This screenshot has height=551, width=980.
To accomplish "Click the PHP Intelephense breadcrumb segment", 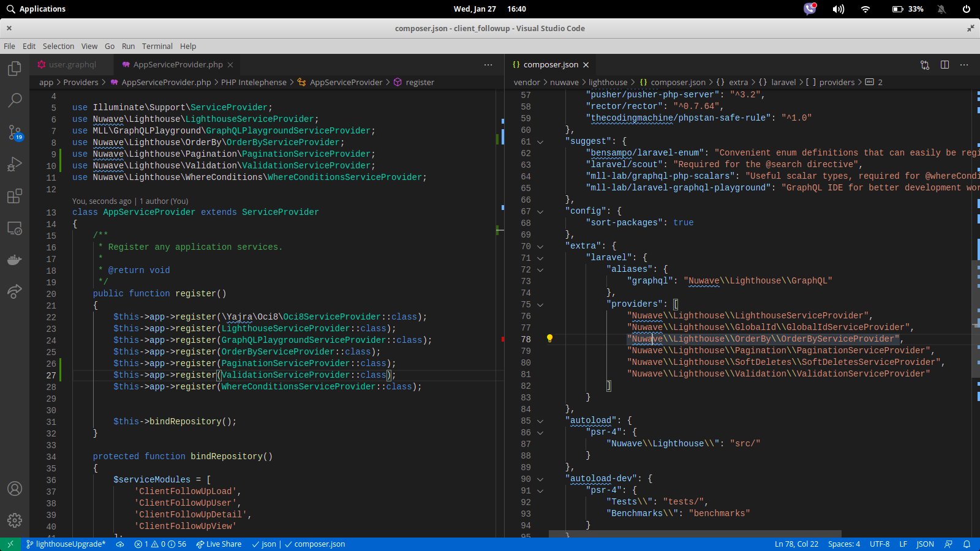I will tap(254, 83).
